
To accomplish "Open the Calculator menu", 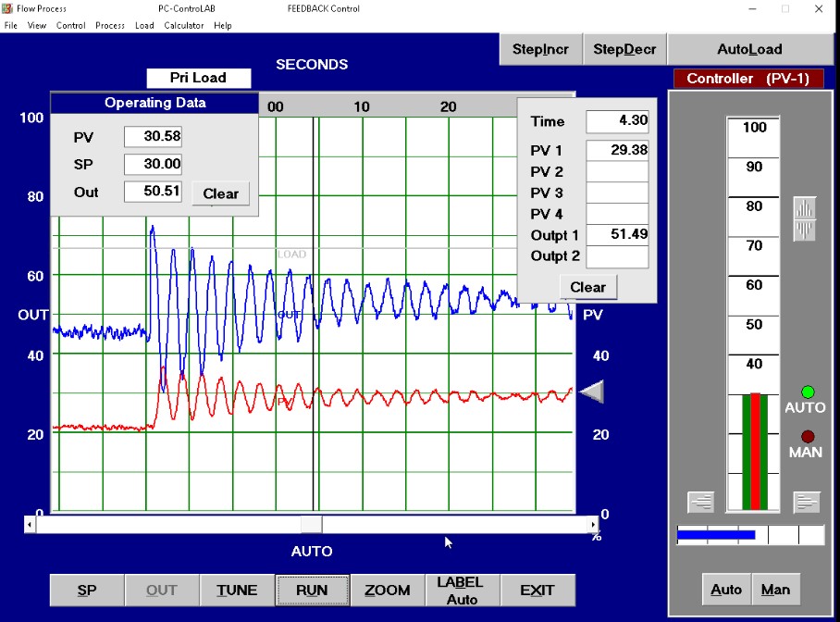I will [184, 25].
